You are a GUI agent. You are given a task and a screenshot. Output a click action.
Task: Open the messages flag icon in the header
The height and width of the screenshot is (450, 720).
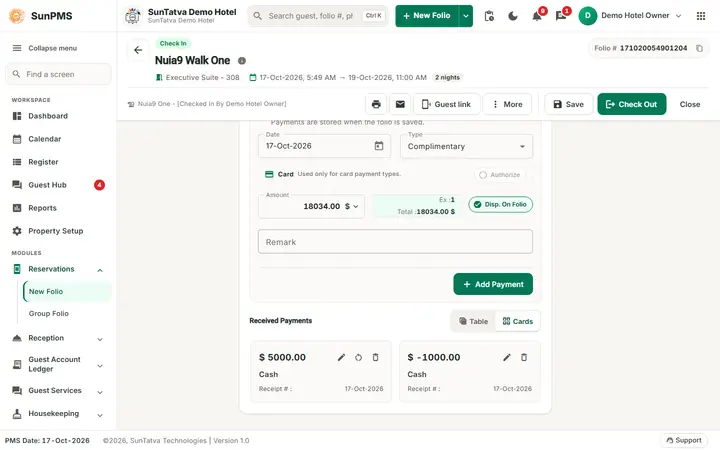(x=561, y=16)
